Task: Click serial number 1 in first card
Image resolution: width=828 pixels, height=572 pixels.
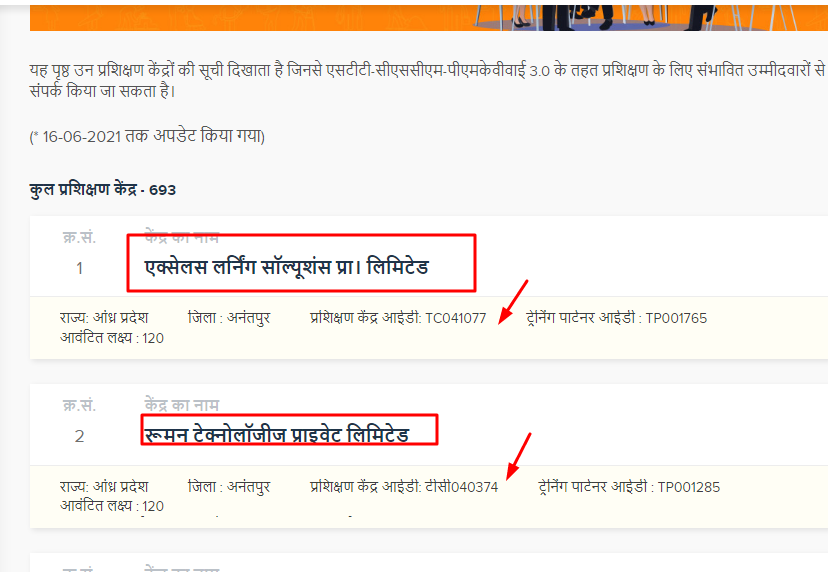Action: pos(79,268)
